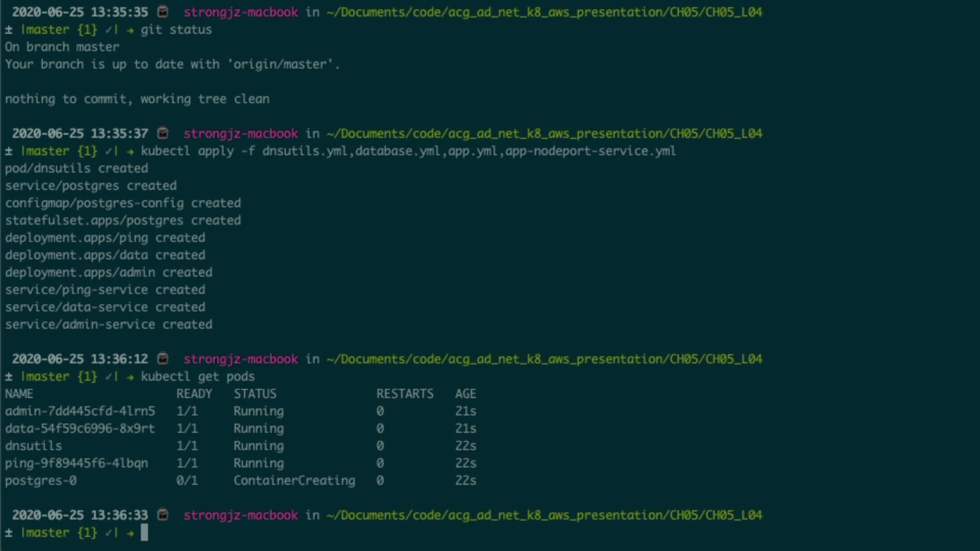Click the service/admin-service created line
The width and height of the screenshot is (980, 551).
[109, 324]
